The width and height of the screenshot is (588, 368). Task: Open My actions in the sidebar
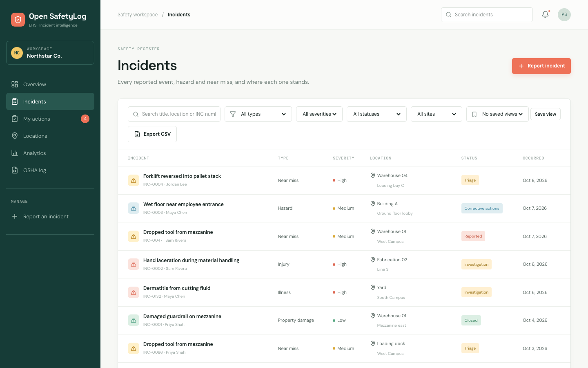pos(50,119)
